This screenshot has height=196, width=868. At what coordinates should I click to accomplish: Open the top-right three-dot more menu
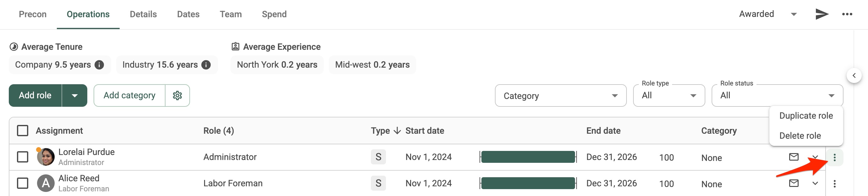tap(847, 14)
